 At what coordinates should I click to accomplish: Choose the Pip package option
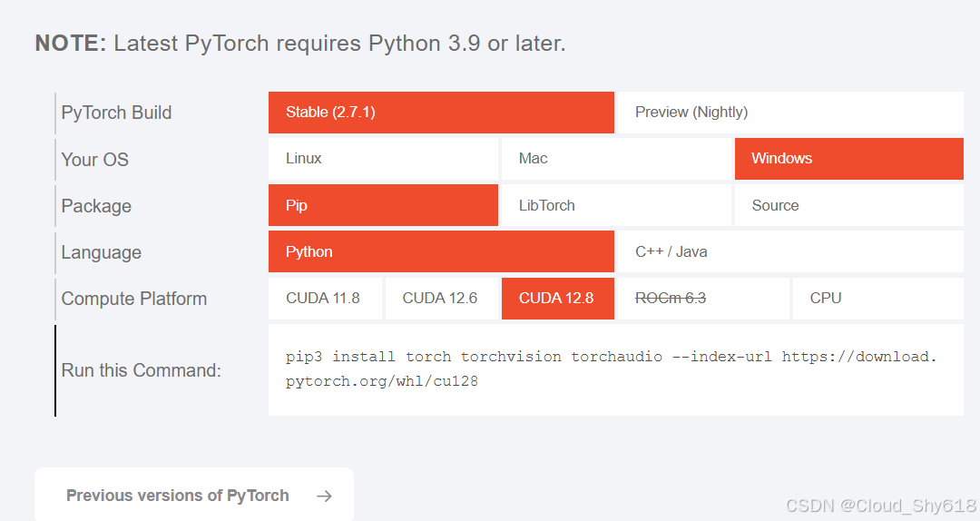(x=383, y=205)
